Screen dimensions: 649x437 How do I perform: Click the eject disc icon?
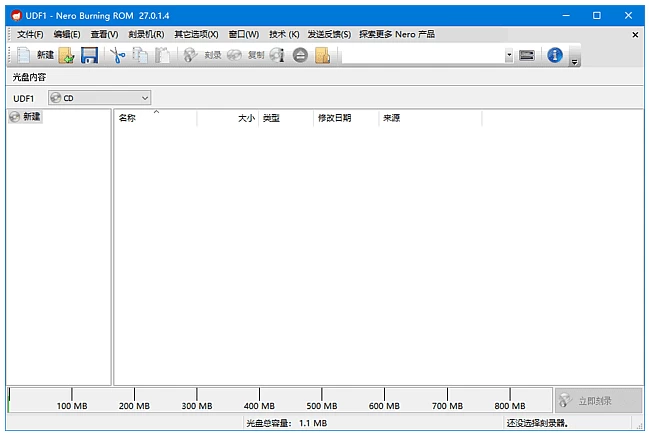coord(299,56)
